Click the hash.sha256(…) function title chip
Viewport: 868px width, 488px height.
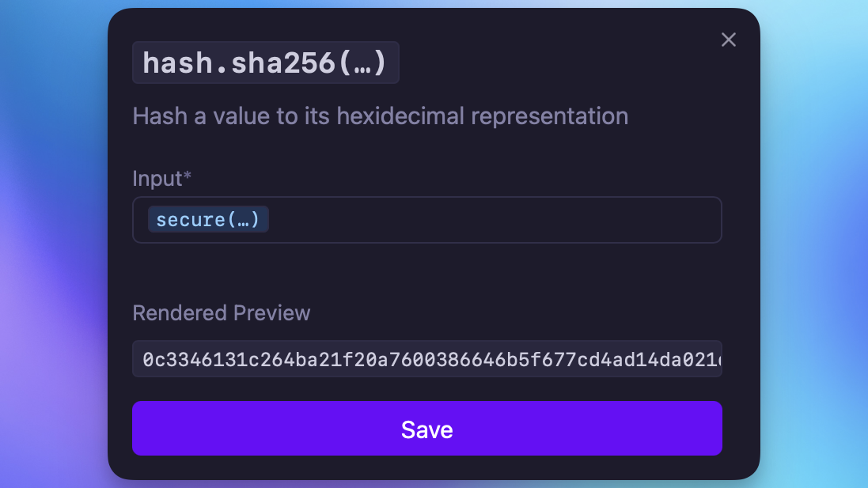(266, 62)
